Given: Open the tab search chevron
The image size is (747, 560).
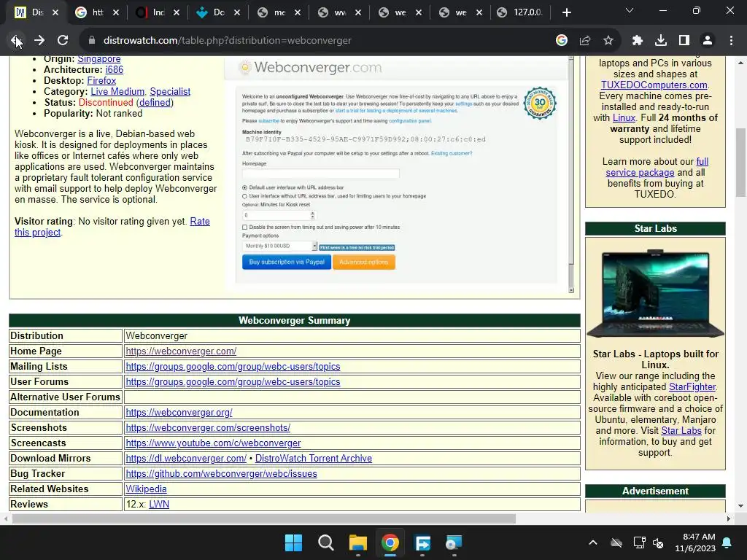Looking at the screenshot, I should (x=630, y=10).
